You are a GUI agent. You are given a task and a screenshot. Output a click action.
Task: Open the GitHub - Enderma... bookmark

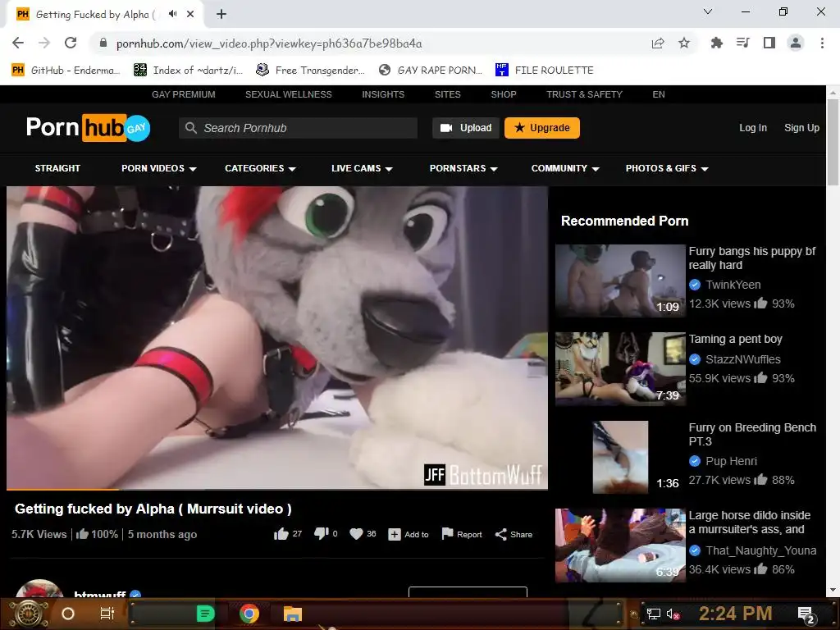(x=66, y=70)
